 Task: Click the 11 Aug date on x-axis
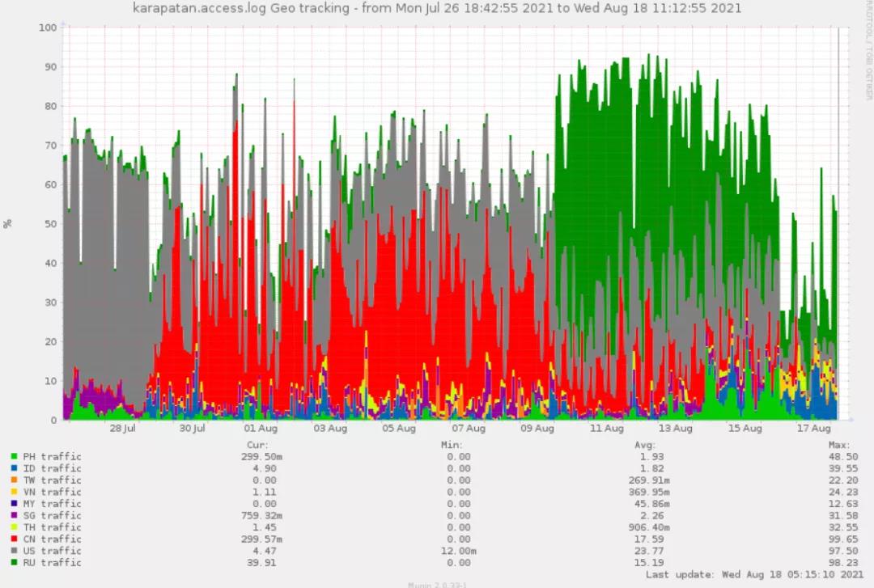point(607,429)
